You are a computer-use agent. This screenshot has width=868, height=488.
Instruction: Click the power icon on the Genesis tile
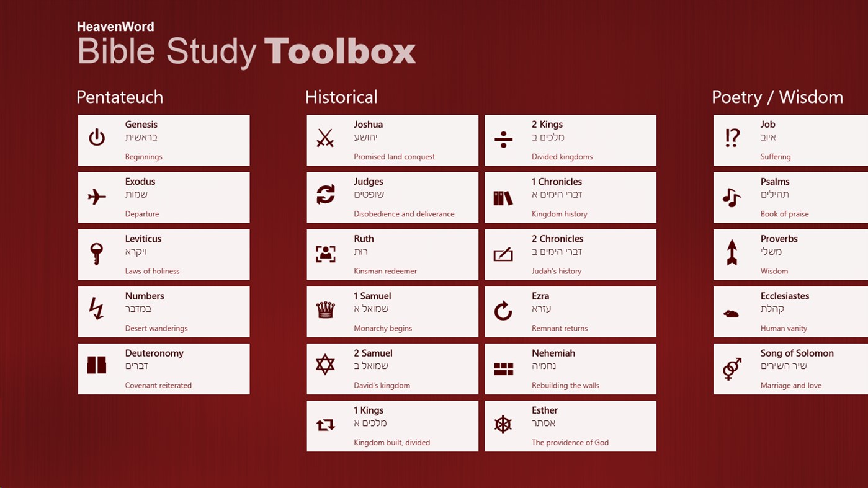coord(97,137)
